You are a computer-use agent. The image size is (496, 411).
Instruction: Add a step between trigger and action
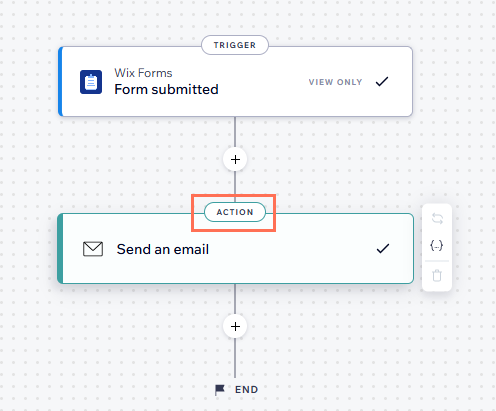point(235,160)
